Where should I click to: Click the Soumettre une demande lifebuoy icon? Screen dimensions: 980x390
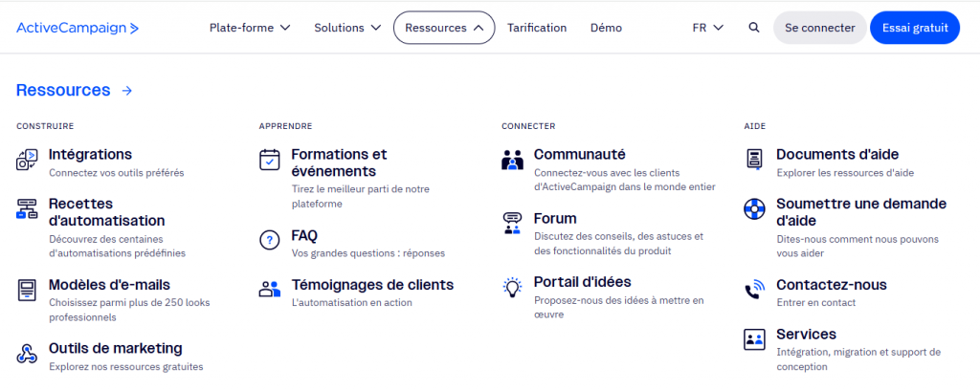click(x=754, y=208)
